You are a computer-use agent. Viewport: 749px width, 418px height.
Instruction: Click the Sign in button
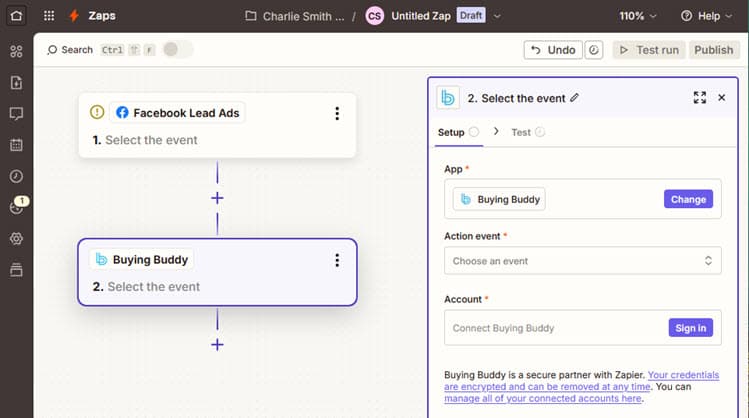click(691, 328)
